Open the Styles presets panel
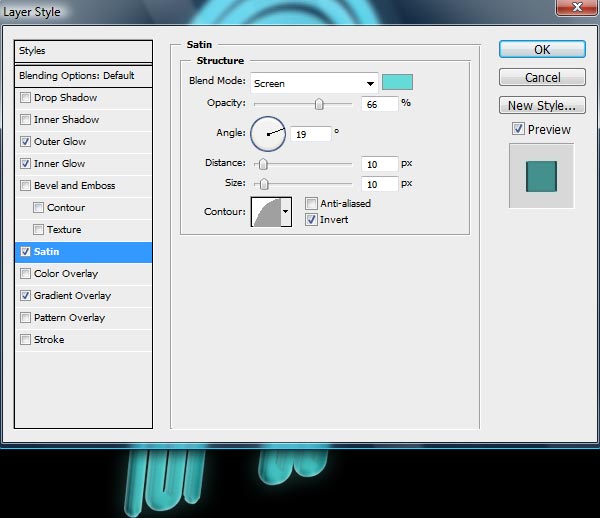 pos(83,51)
